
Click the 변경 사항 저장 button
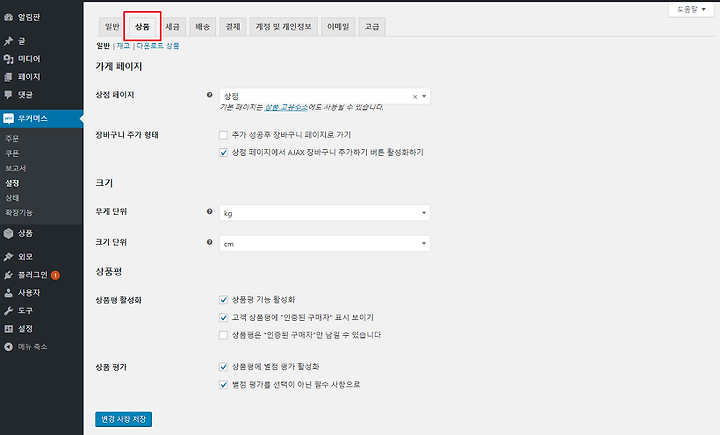tap(124, 419)
